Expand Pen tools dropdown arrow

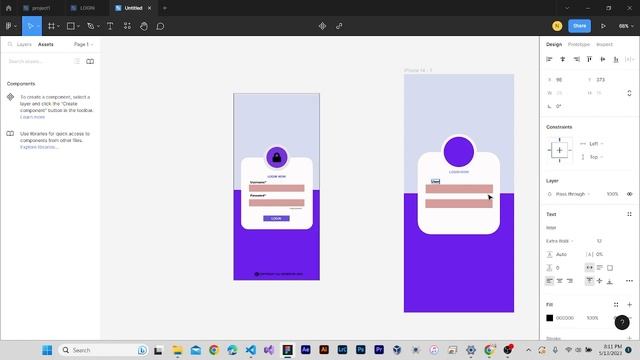[98, 26]
